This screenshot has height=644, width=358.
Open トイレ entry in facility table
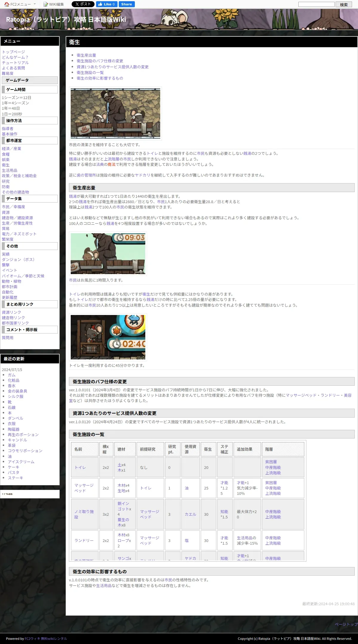coord(80,467)
